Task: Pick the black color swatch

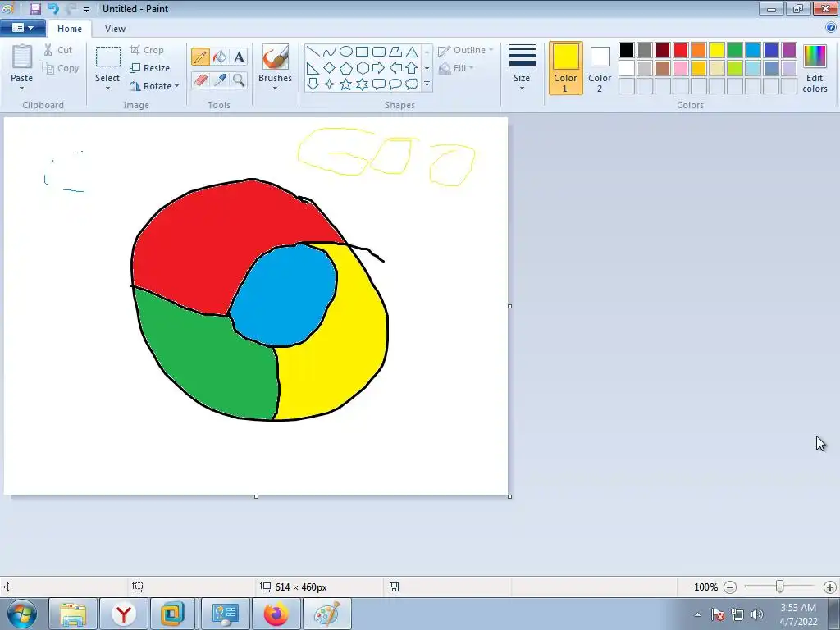Action: point(627,50)
